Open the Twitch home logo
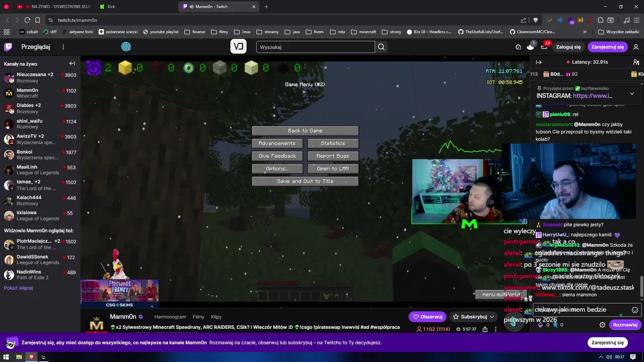Image resolution: width=644 pixels, height=362 pixels. [x=8, y=47]
